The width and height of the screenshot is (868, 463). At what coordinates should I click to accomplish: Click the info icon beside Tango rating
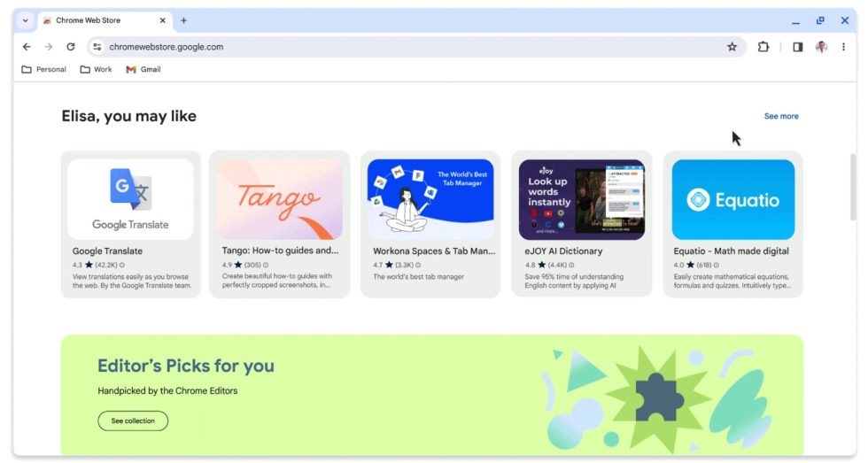[x=266, y=265]
